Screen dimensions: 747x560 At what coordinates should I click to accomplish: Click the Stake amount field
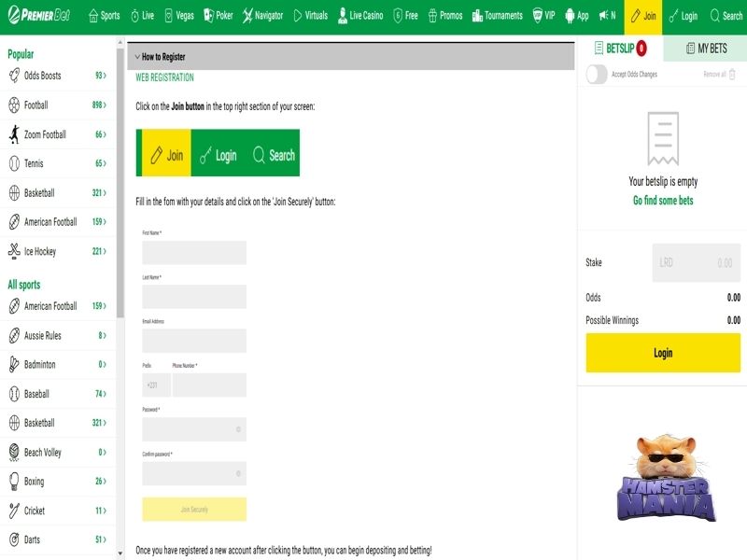pyautogui.click(x=697, y=263)
